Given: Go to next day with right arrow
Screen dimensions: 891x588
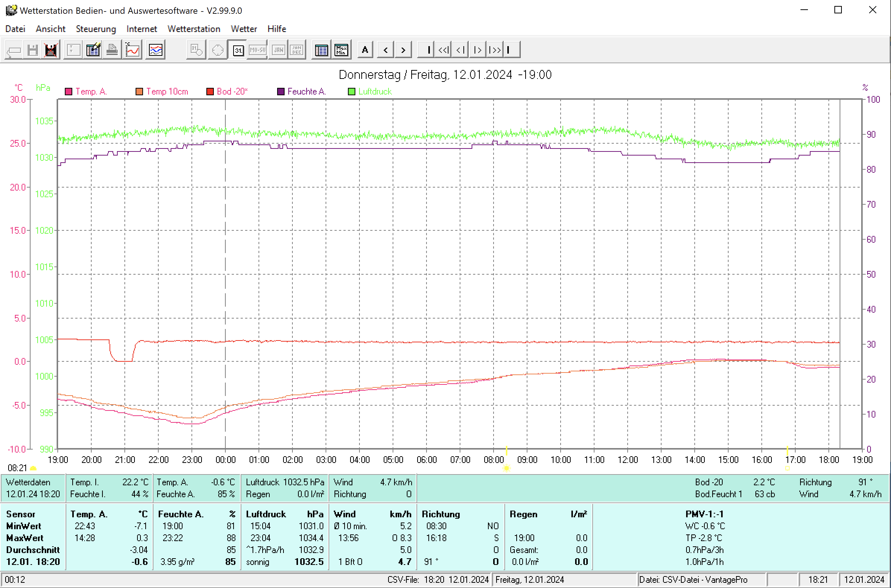Looking at the screenshot, I should click(x=403, y=50).
